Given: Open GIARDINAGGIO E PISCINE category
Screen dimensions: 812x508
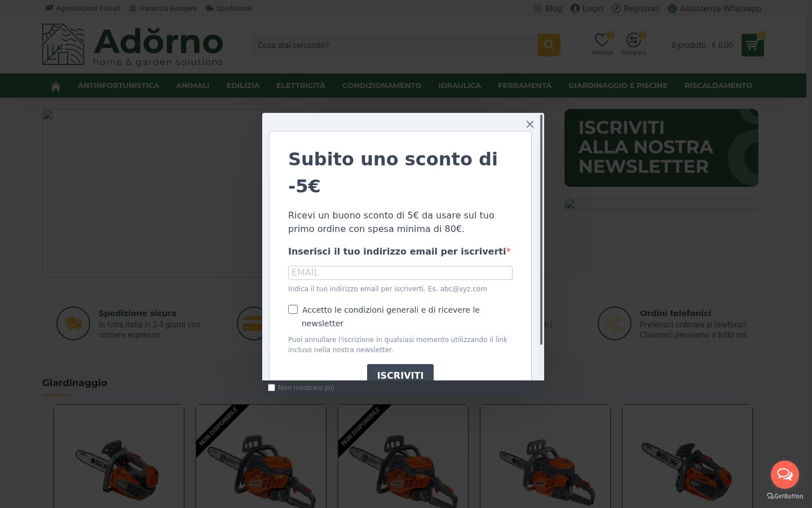Looking at the screenshot, I should (x=618, y=86).
